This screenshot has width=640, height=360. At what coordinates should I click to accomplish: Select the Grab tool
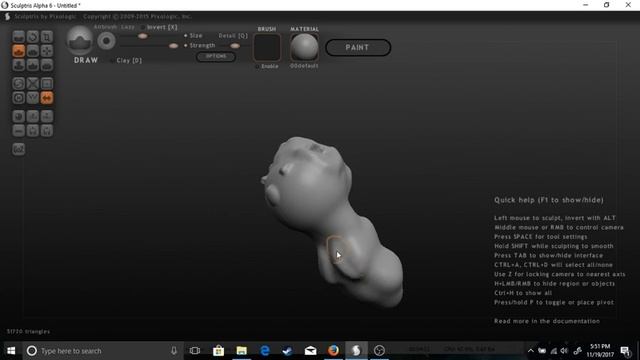(47, 51)
